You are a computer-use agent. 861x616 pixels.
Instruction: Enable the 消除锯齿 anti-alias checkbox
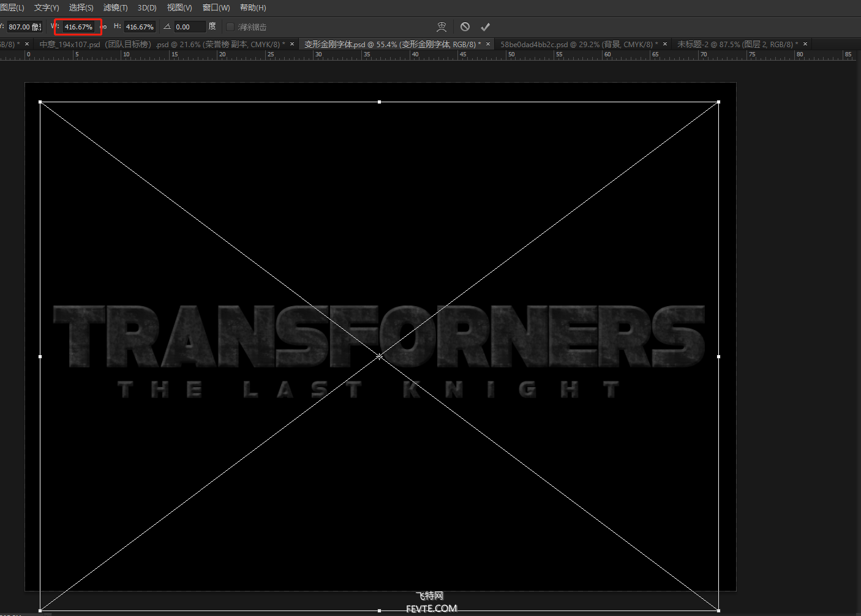coord(230,27)
